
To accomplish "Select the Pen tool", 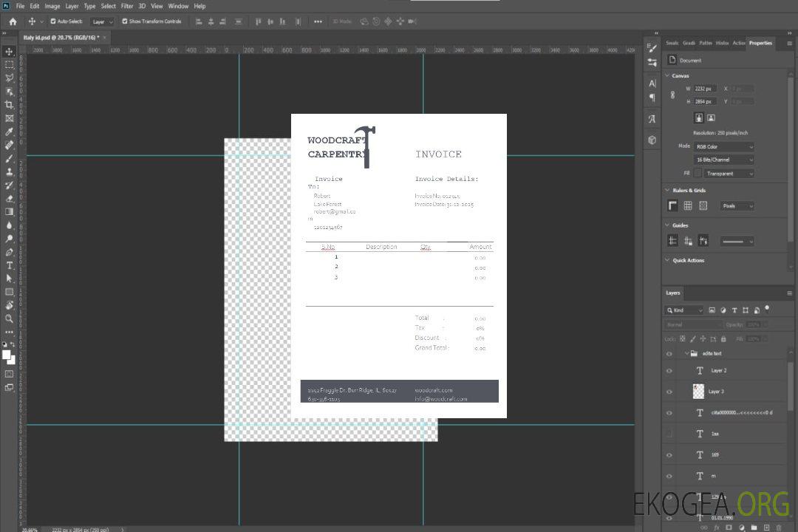I will pos(9,252).
